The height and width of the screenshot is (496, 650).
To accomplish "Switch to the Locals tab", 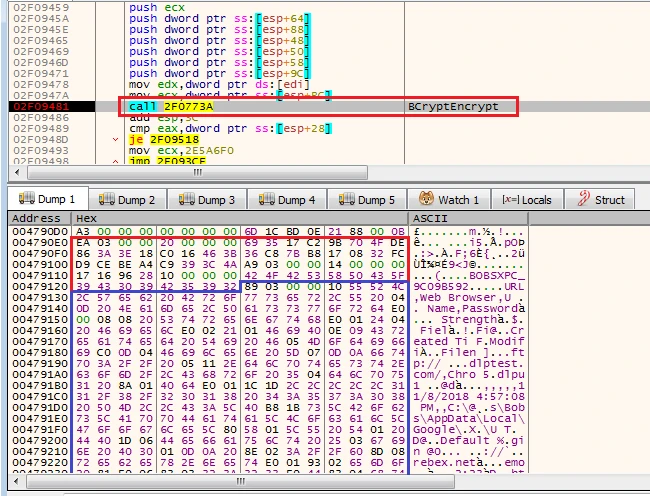I will [x=527, y=200].
